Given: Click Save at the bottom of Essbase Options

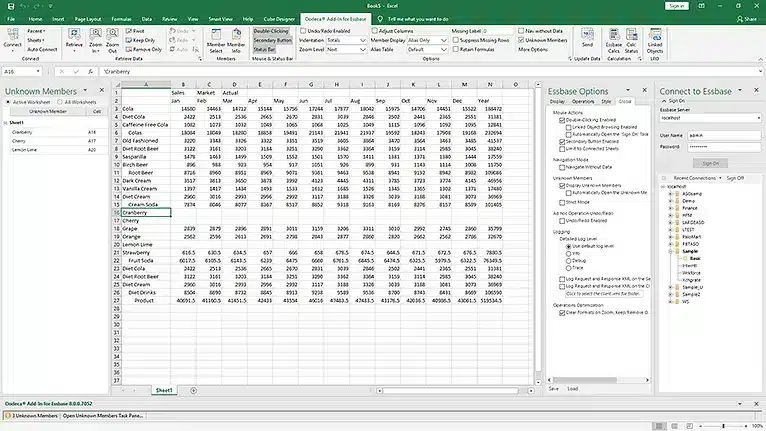Looking at the screenshot, I should pos(553,388).
